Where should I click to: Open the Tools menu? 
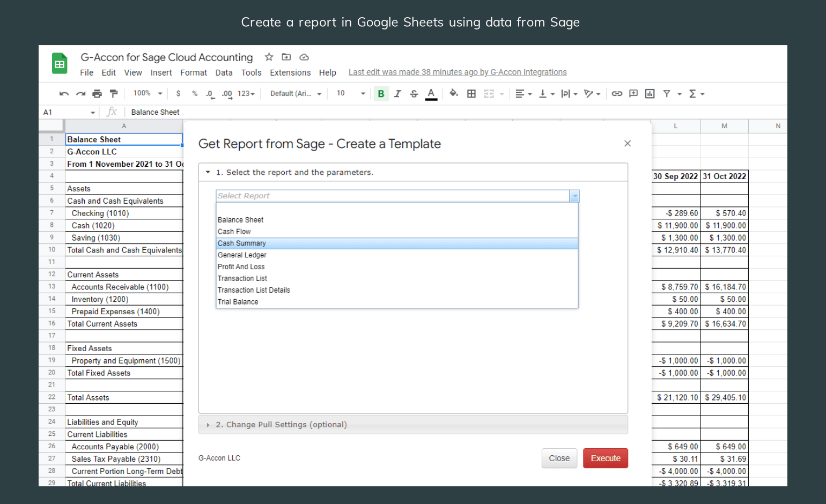tap(251, 73)
